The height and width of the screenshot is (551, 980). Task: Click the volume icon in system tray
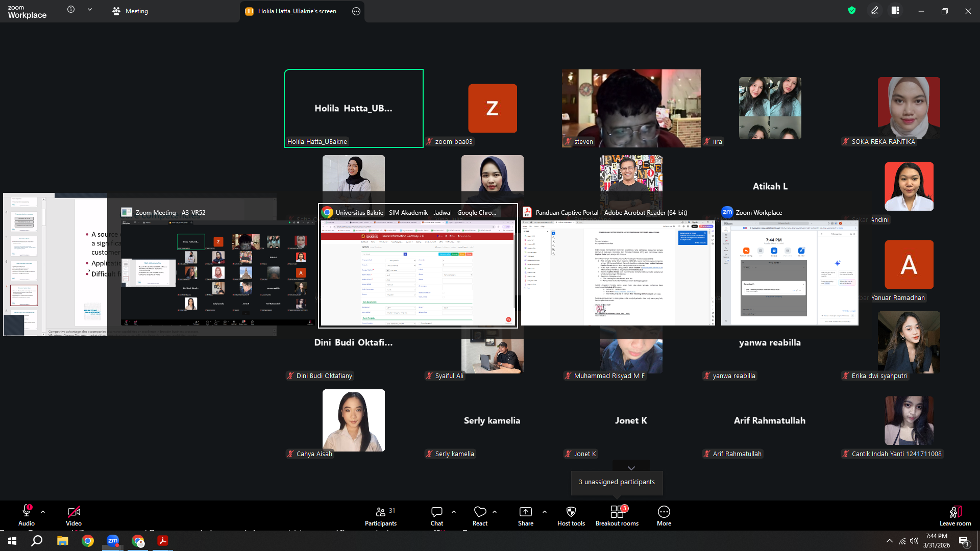pyautogui.click(x=914, y=541)
